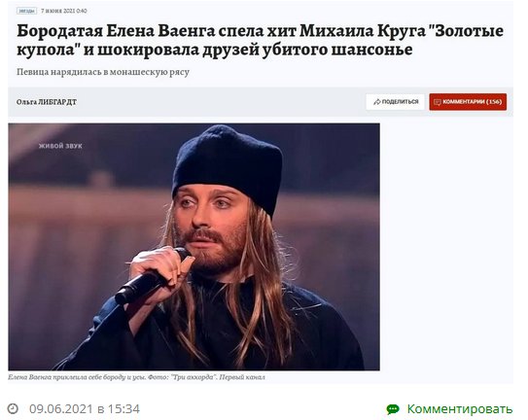Open the Поделиться share button
528x420 pixels.
pos(396,102)
